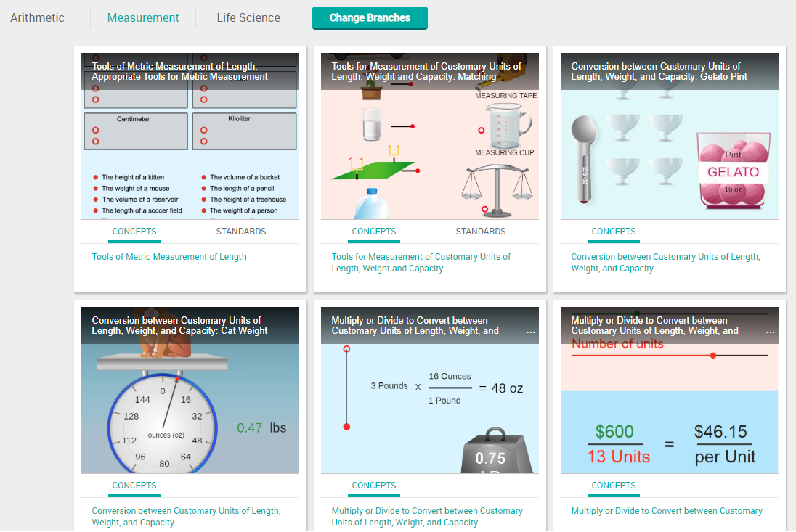Select the Measurement branch tab
The height and width of the screenshot is (532, 796).
click(142, 17)
